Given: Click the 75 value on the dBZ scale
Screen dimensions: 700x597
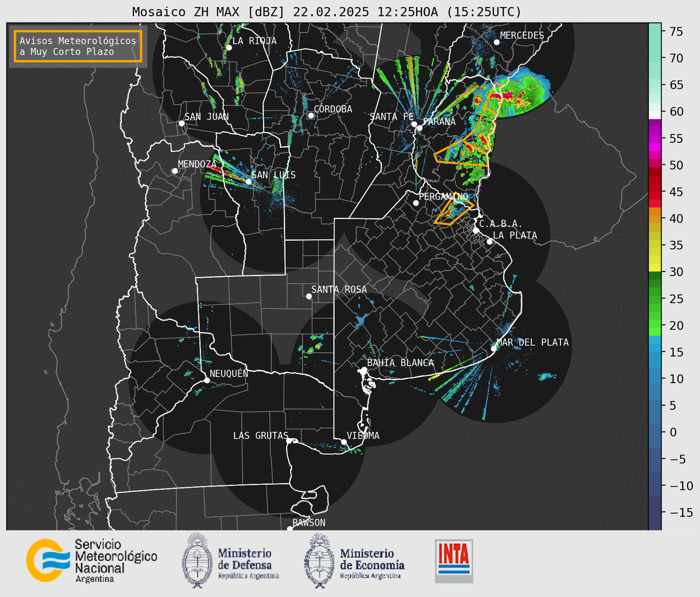Looking at the screenshot, I should pyautogui.click(x=676, y=32).
